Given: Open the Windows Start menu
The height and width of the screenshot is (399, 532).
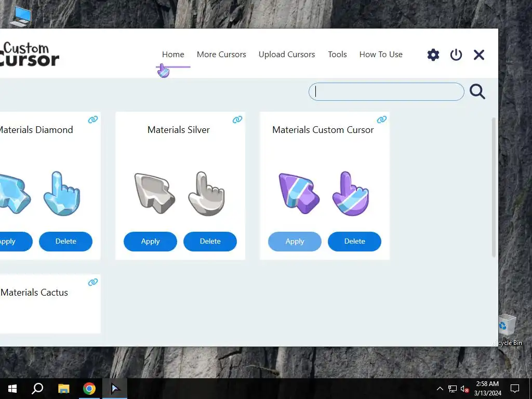Looking at the screenshot, I should tap(12, 389).
